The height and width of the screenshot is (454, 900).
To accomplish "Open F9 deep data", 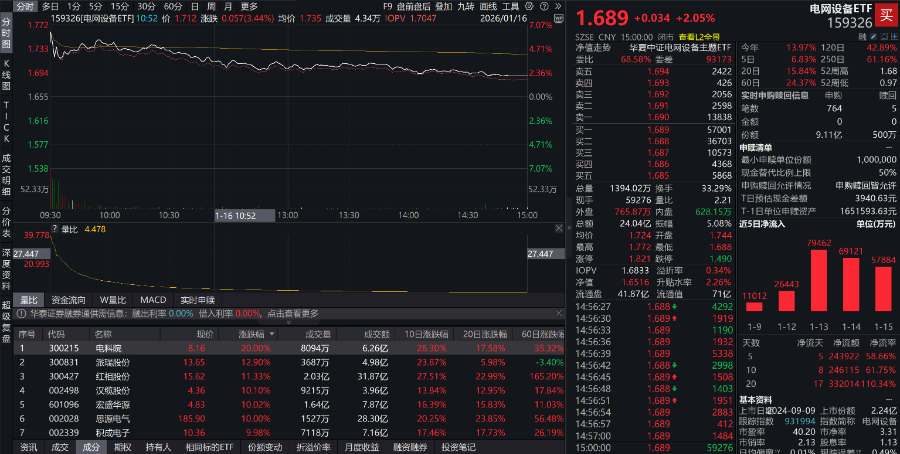I will click(x=387, y=6).
